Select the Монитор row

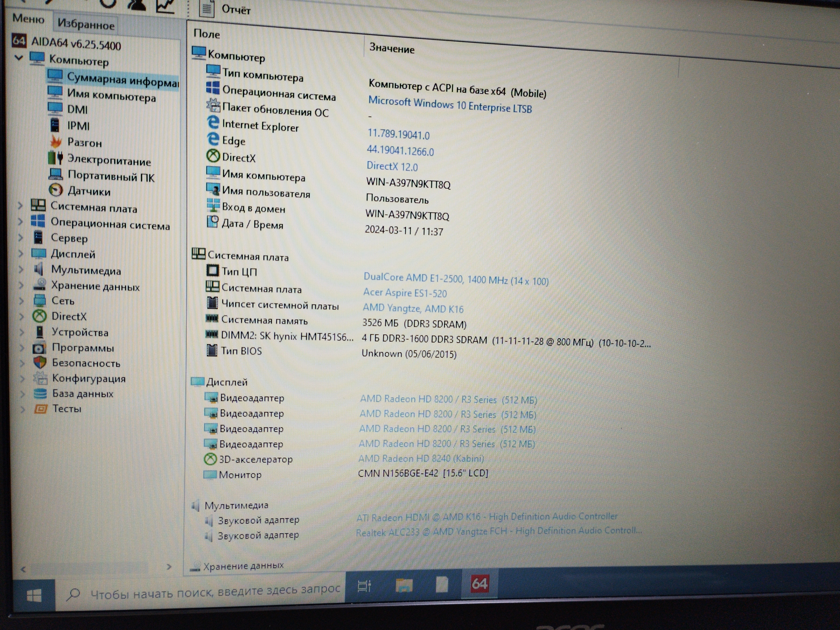pos(240,475)
